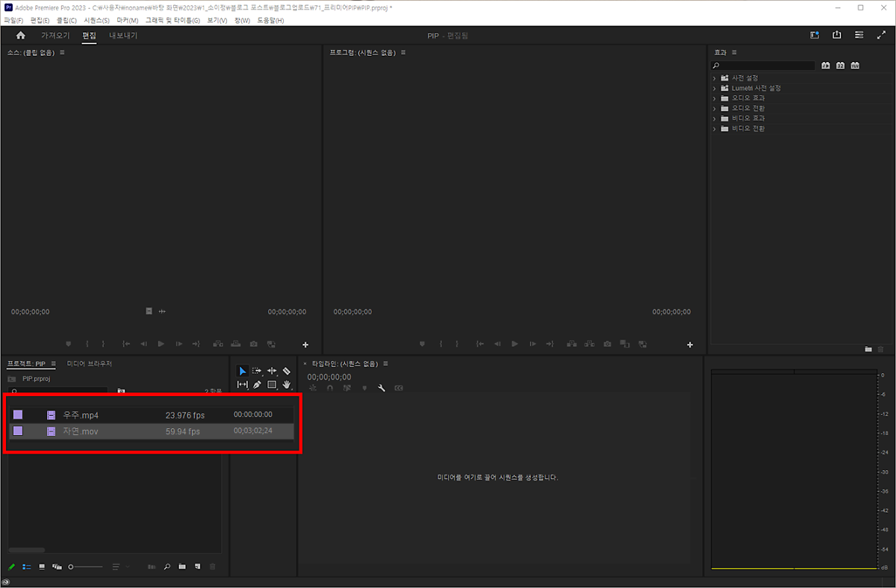Expand the 비디오 효과 folder
Viewport: 896px width, 588px height.
pos(715,119)
